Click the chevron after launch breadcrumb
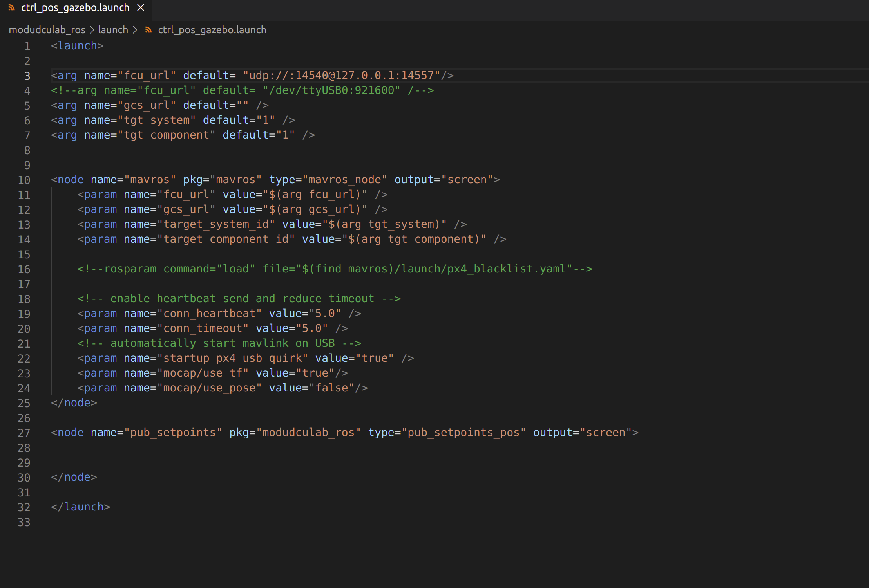The height and width of the screenshot is (588, 869). (135, 30)
